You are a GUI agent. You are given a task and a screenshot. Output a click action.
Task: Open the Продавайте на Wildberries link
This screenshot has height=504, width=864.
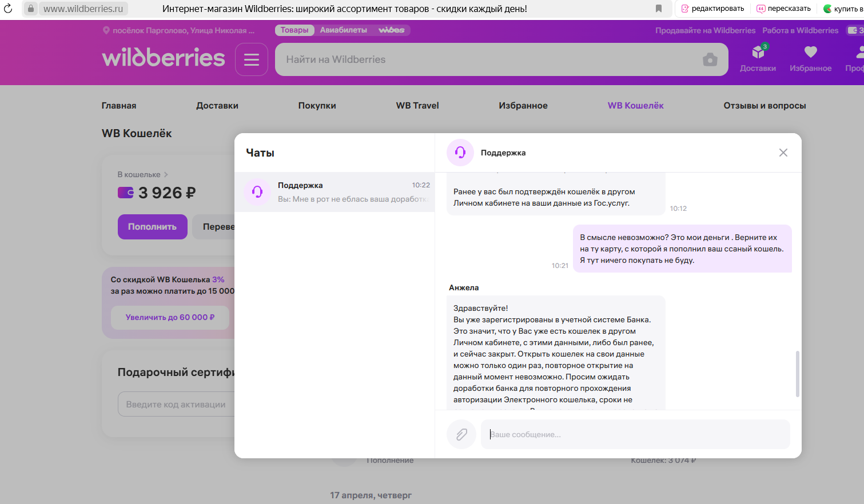[705, 30]
